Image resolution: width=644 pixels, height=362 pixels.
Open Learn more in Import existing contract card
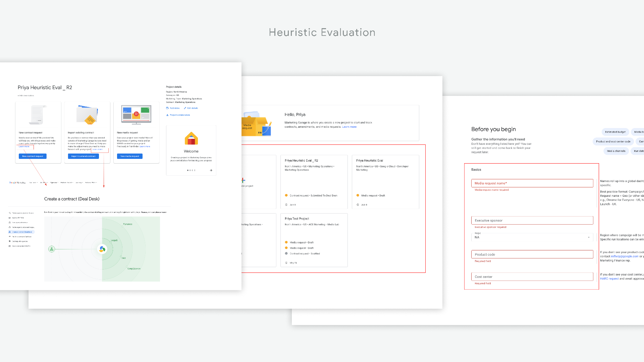pyautogui.click(x=97, y=149)
